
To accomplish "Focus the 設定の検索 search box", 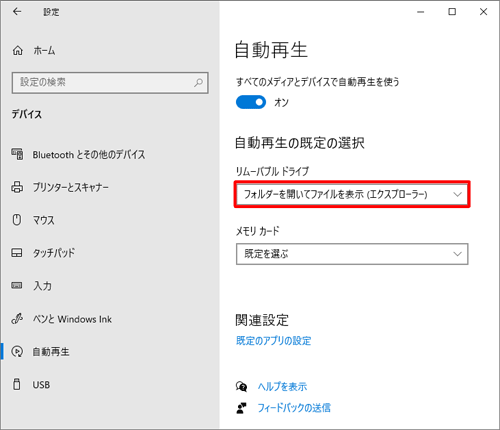I will point(110,82).
